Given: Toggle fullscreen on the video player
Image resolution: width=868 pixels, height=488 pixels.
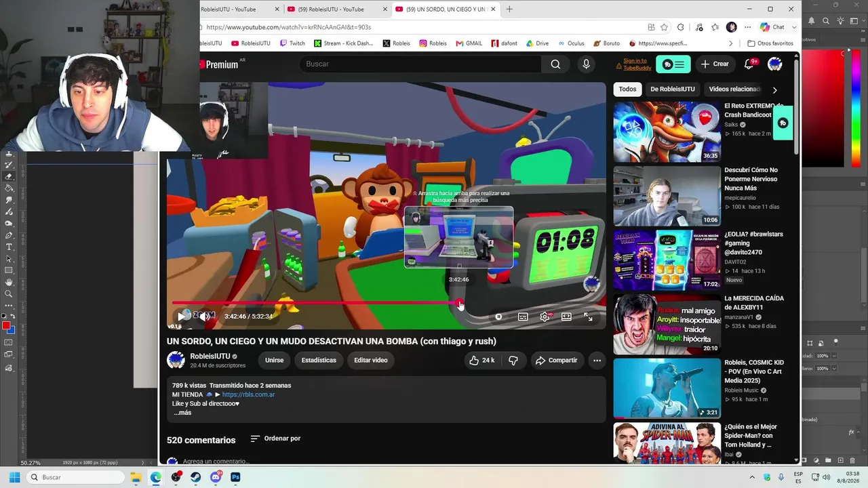Looking at the screenshot, I should [588, 317].
